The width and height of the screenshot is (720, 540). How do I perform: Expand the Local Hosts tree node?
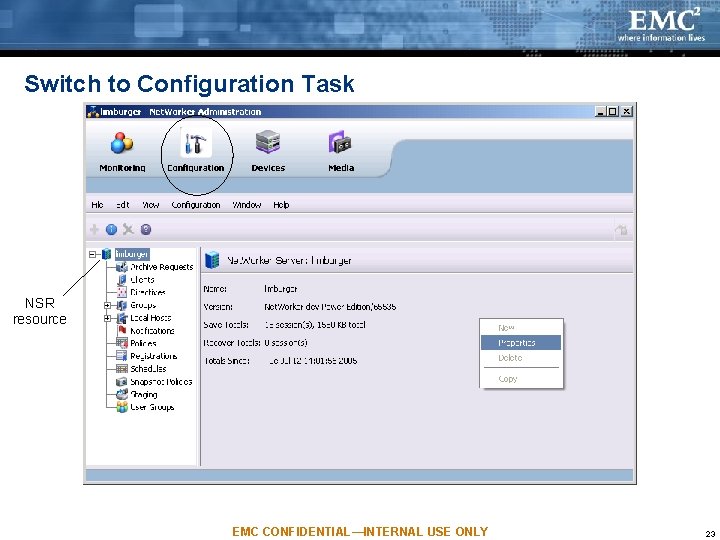coord(107,318)
